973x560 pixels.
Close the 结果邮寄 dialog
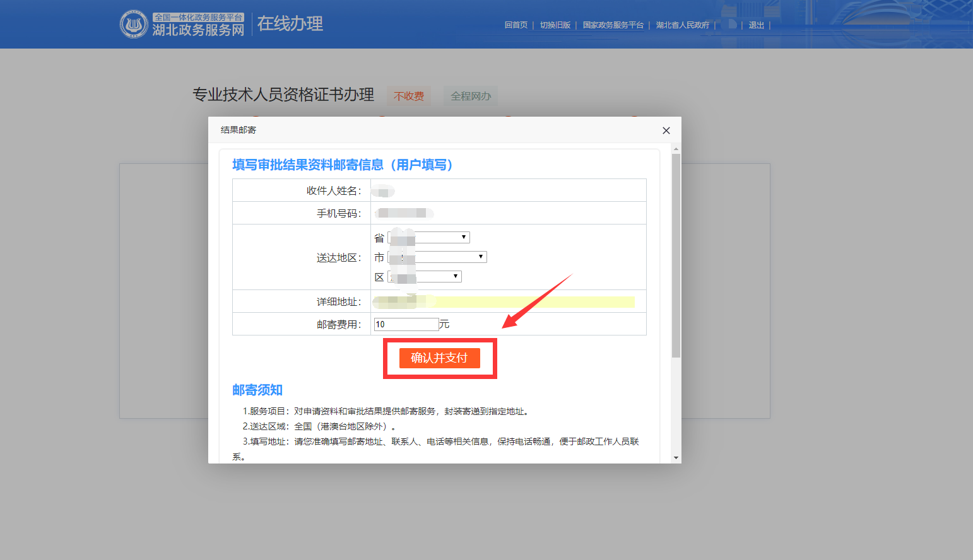click(x=666, y=131)
